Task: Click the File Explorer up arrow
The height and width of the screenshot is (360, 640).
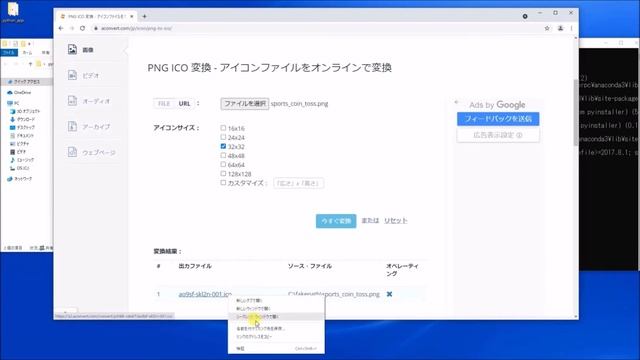Action: point(30,64)
